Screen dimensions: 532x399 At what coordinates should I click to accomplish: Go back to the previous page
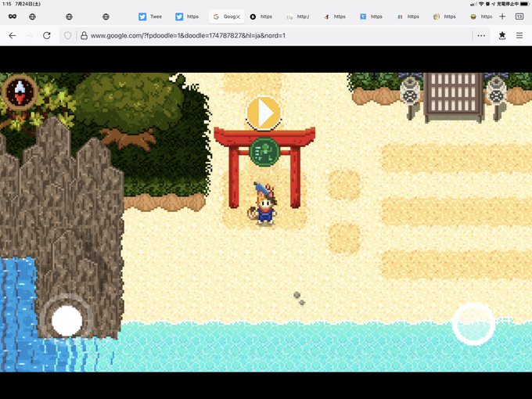click(x=13, y=35)
